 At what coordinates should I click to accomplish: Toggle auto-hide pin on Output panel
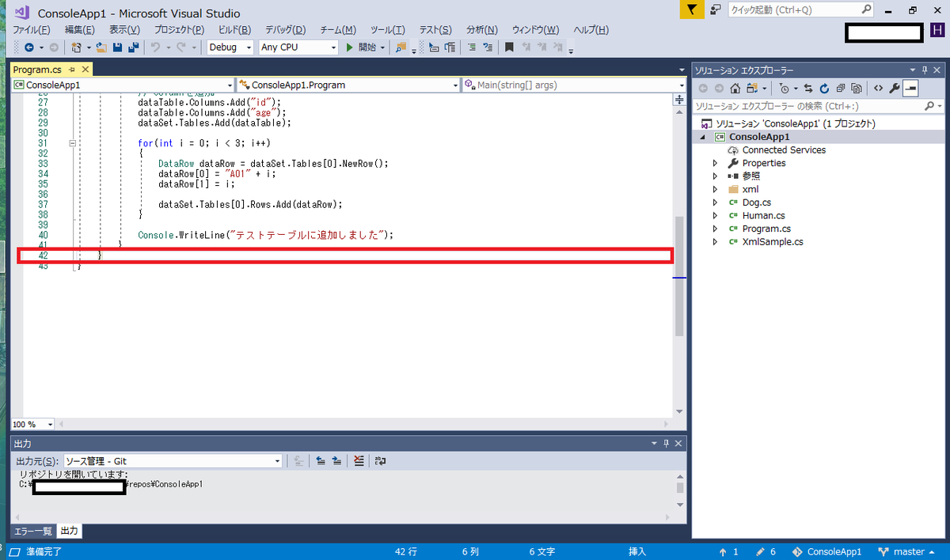coord(666,444)
